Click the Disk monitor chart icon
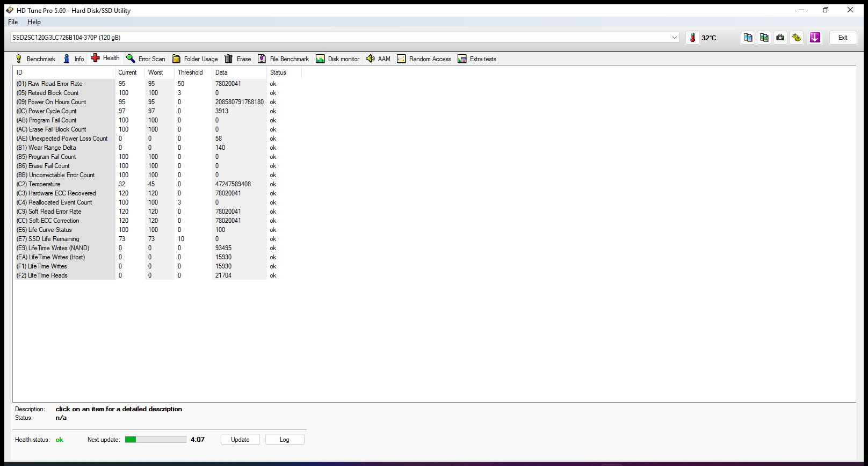 click(x=320, y=59)
